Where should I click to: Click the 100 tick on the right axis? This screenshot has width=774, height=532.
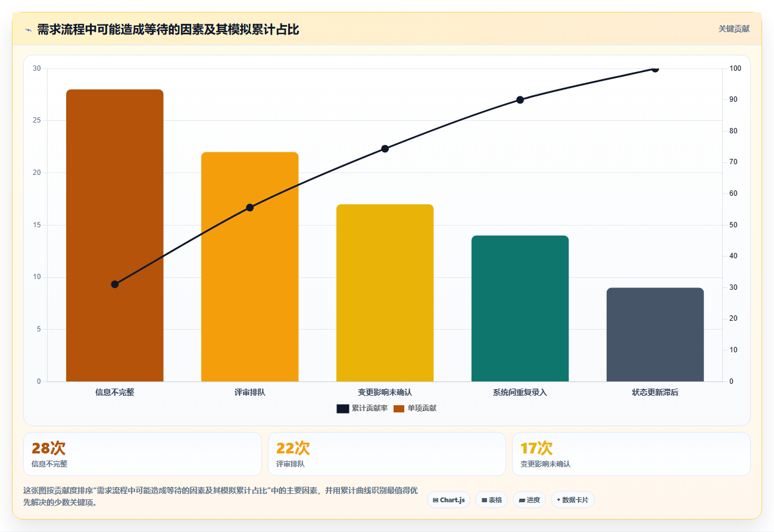pyautogui.click(x=735, y=68)
